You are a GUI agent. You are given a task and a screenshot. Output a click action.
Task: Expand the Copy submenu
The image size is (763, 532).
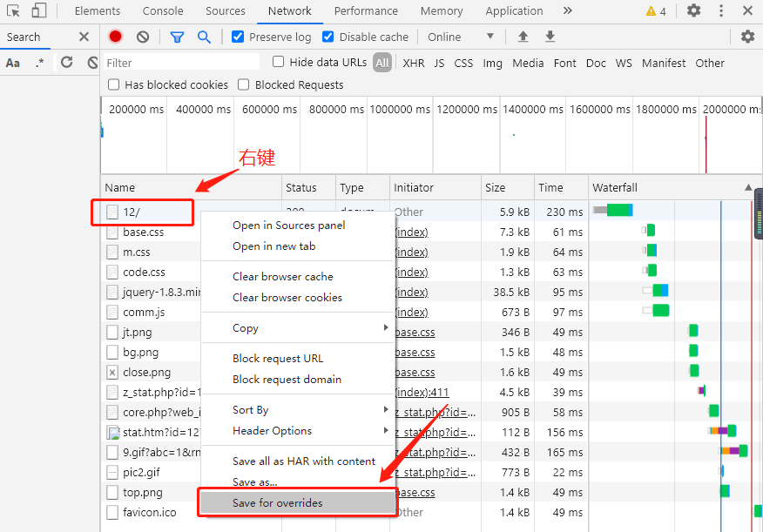tap(298, 328)
